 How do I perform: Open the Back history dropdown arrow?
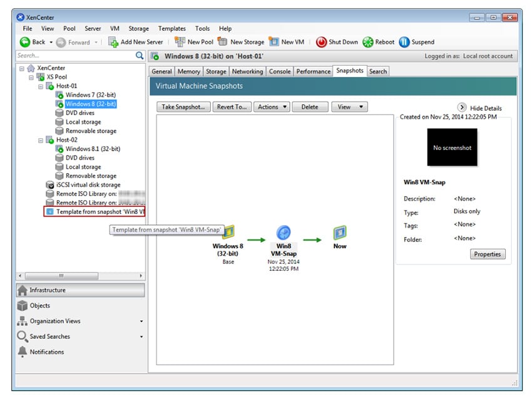pos(51,43)
